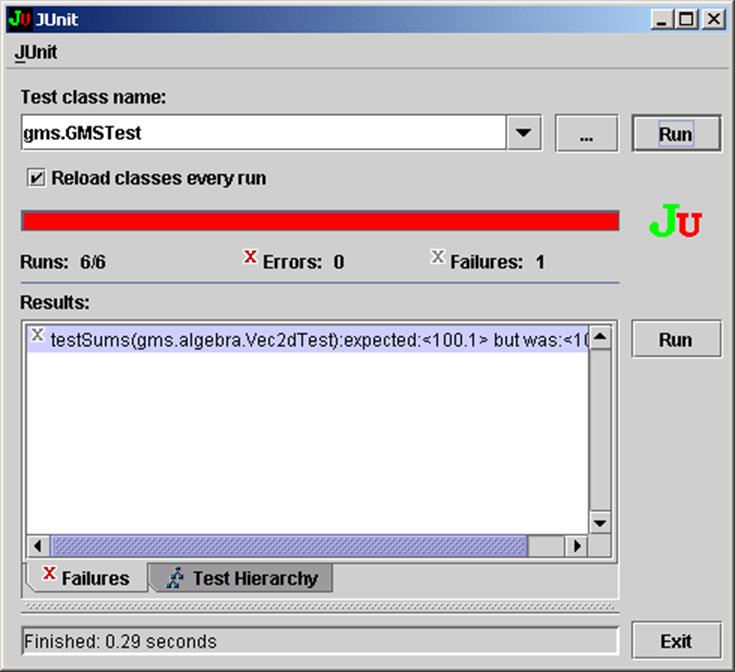
Task: Toggle Reload classes every run checkbox
Action: pos(36,178)
